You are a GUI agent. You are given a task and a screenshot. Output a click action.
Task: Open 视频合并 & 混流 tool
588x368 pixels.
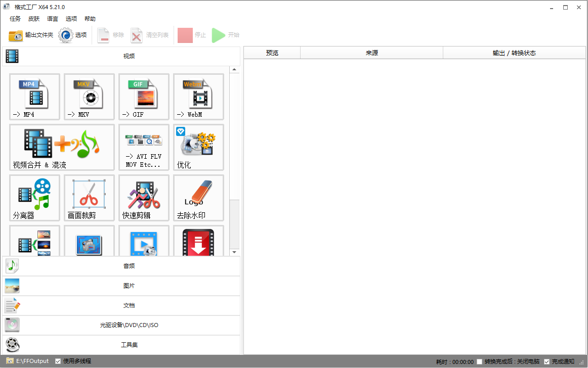pos(62,147)
